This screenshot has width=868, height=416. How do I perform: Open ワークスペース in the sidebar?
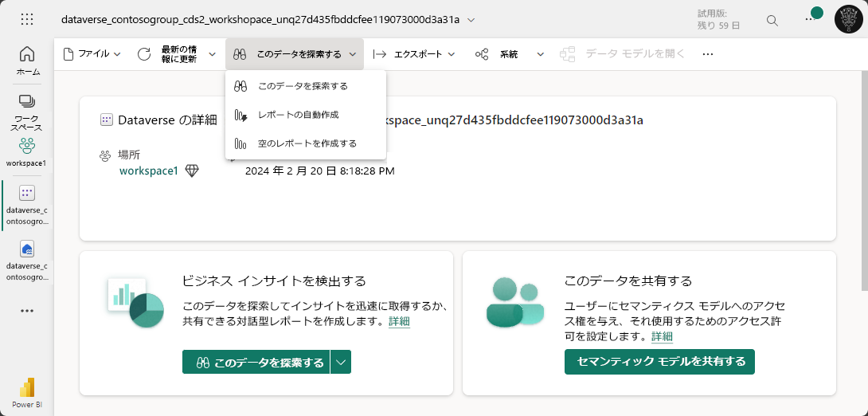click(x=27, y=112)
